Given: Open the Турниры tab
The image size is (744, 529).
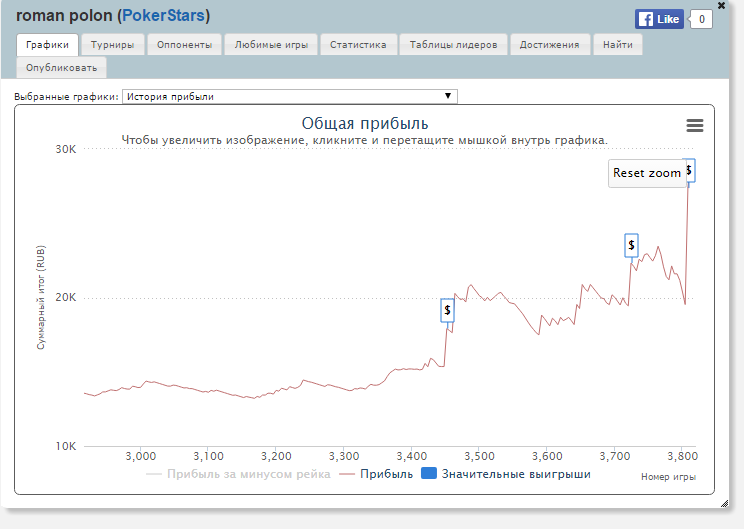Looking at the screenshot, I should click(112, 45).
